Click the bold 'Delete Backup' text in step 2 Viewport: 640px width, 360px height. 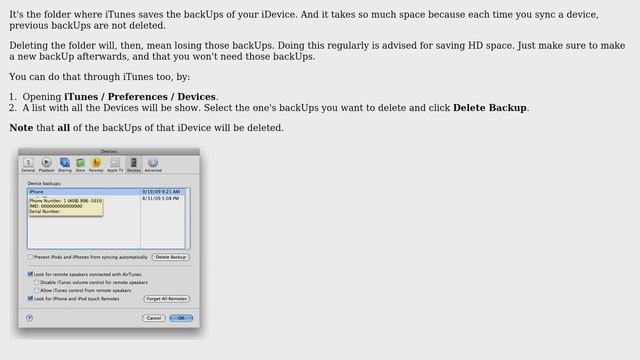click(x=490, y=108)
